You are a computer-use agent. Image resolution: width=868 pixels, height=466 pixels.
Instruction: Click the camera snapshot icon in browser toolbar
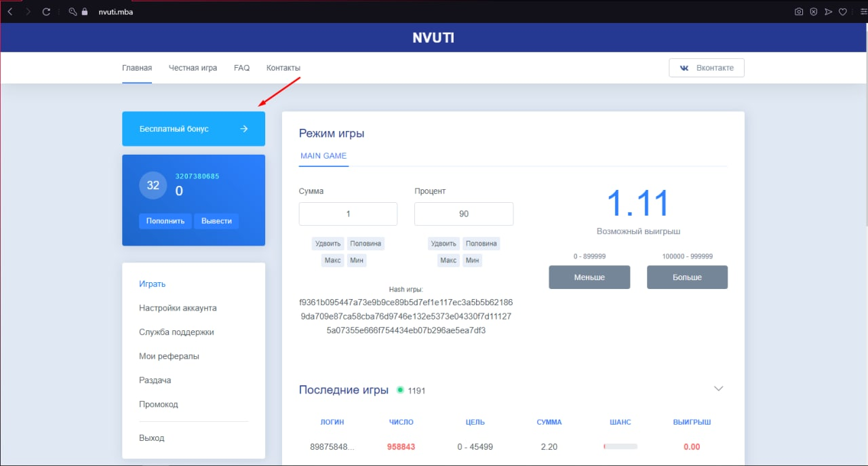pos(799,12)
